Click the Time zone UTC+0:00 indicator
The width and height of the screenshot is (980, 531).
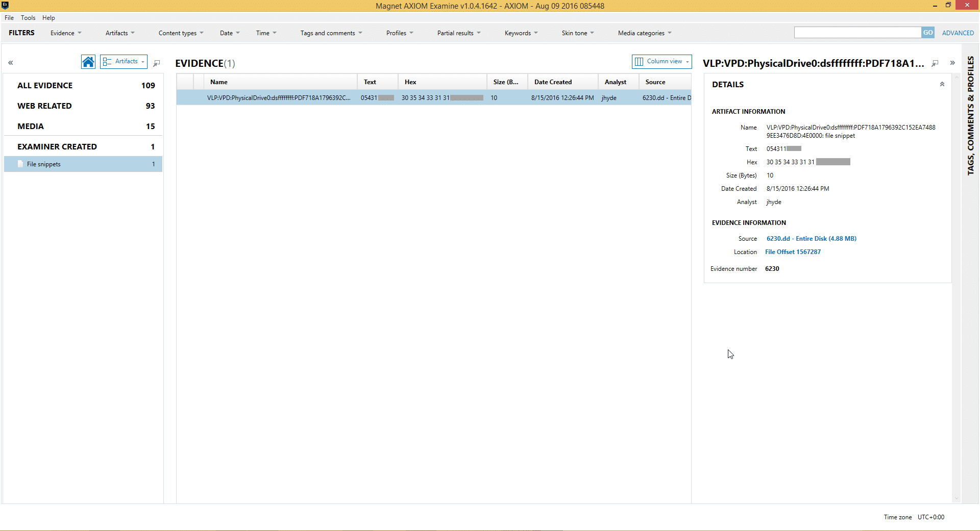click(914, 517)
